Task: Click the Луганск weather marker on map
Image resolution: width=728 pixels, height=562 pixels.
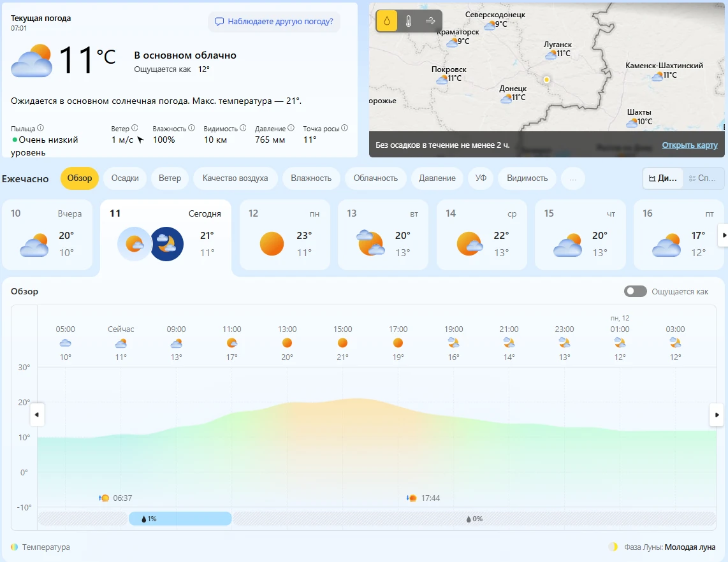Action: pos(557,50)
